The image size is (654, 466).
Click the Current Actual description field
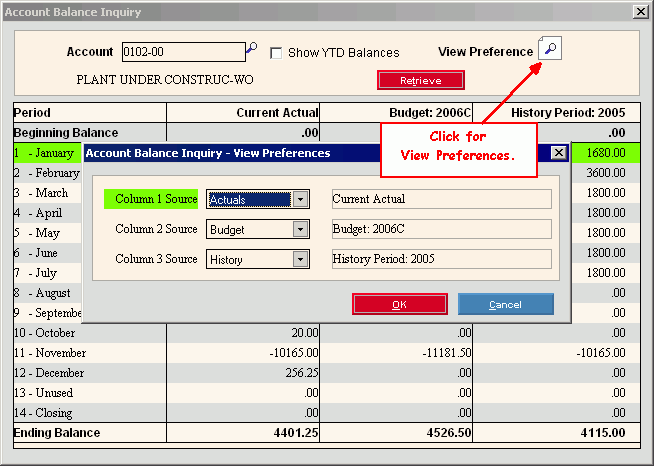[x=441, y=199]
